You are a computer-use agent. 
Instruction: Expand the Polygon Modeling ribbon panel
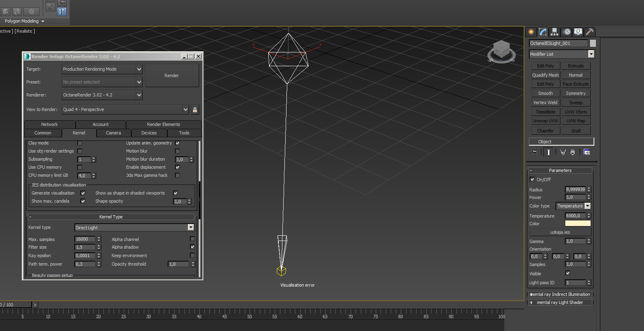pos(24,21)
